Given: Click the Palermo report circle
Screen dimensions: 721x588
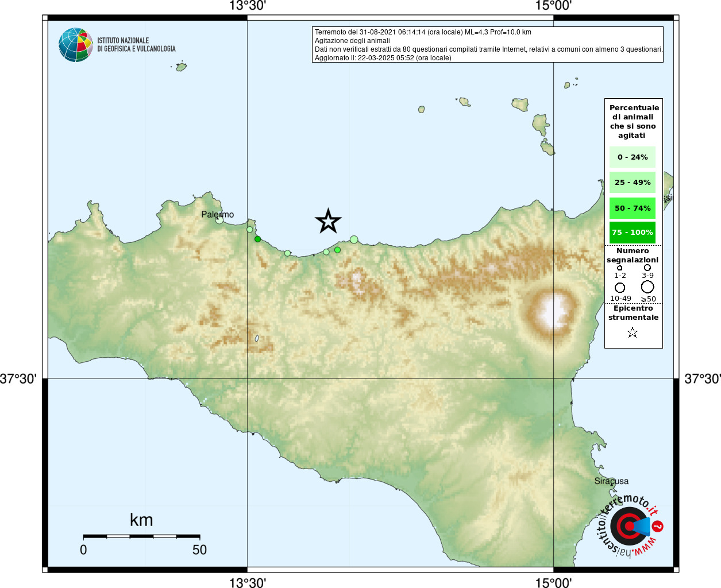Looking at the screenshot, I should click(x=219, y=219).
